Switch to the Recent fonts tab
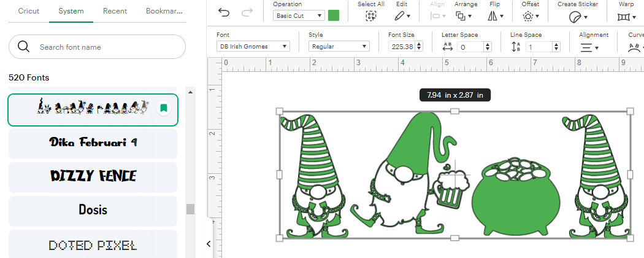644x258 pixels. coord(115,11)
